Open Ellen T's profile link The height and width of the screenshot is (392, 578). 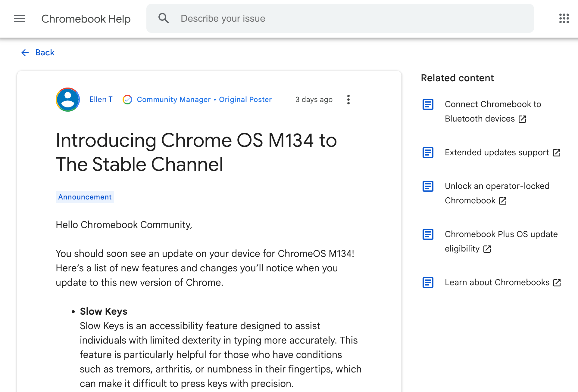coord(101,99)
